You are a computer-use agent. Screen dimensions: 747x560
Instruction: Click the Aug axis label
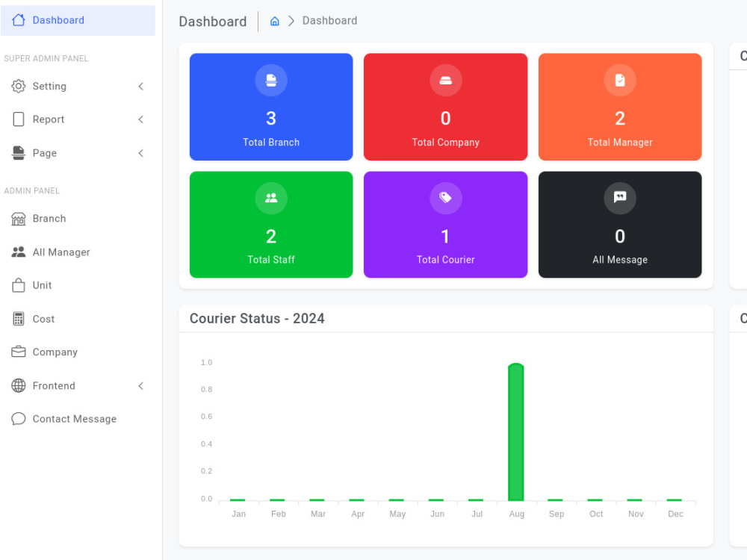516,514
